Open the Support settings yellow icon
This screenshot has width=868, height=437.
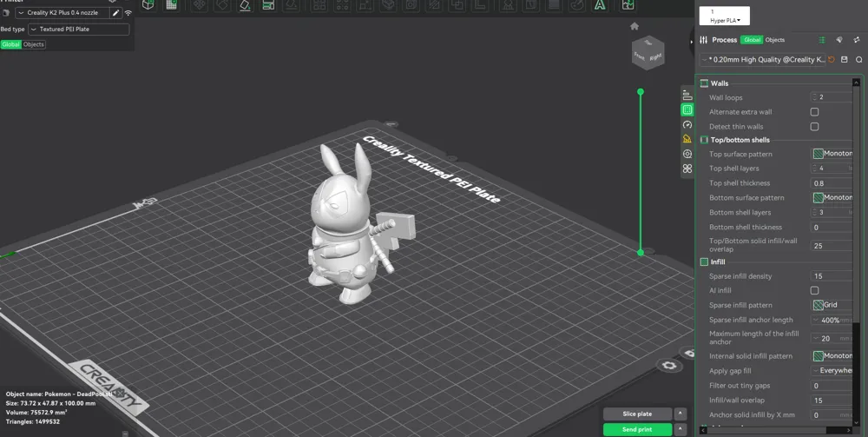tap(687, 139)
